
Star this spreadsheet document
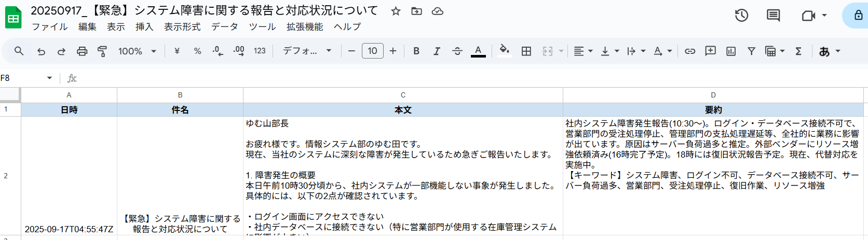tap(396, 11)
